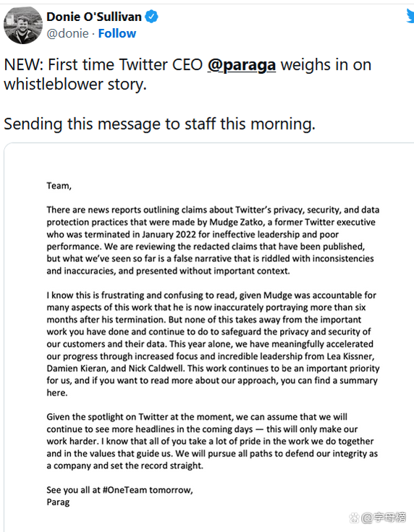Open the @donie handle link
Viewport: 414px width, 532px height.
pyautogui.click(x=67, y=33)
